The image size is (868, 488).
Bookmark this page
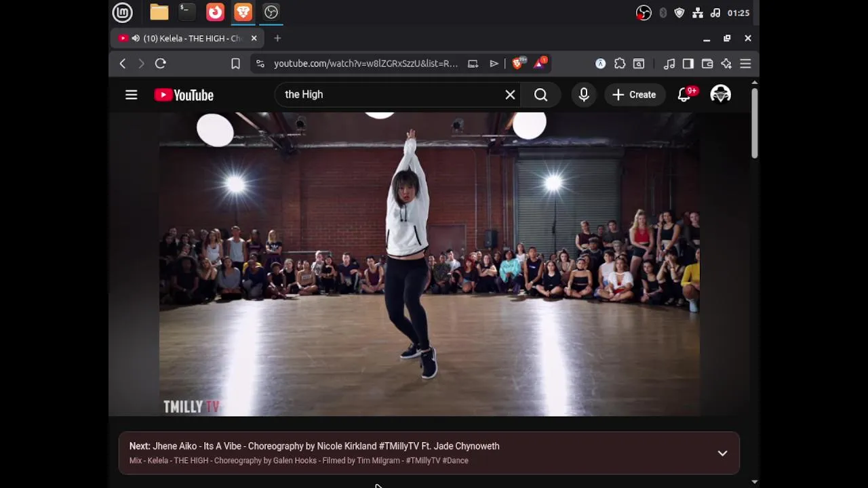(x=235, y=64)
